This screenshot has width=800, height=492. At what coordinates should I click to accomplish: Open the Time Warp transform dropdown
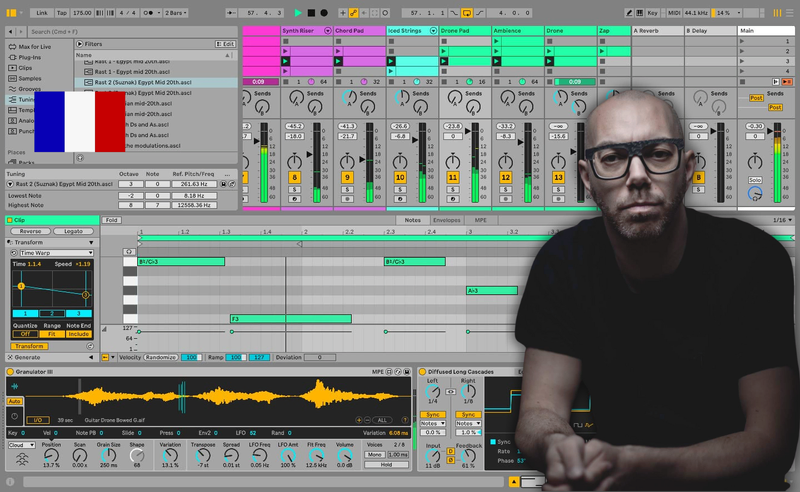56,253
